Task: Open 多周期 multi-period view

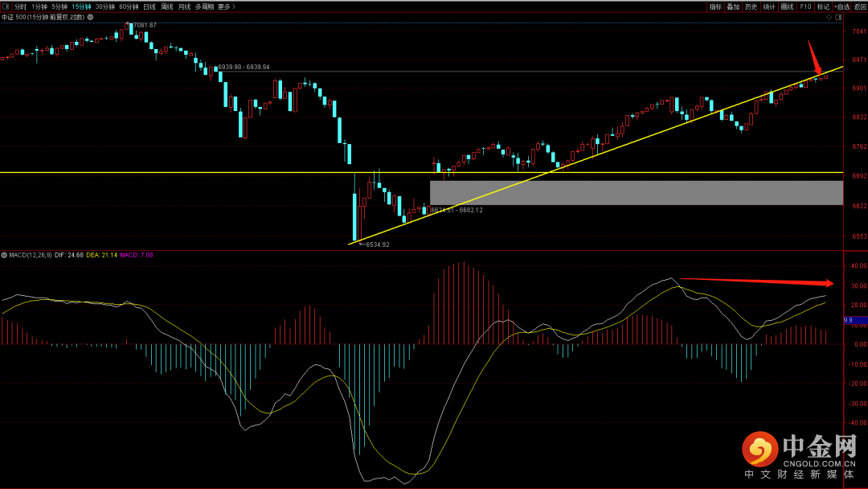Action: point(204,6)
